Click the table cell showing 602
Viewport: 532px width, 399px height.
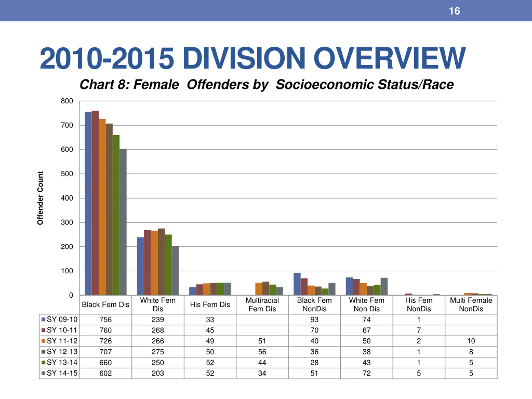coord(106,373)
